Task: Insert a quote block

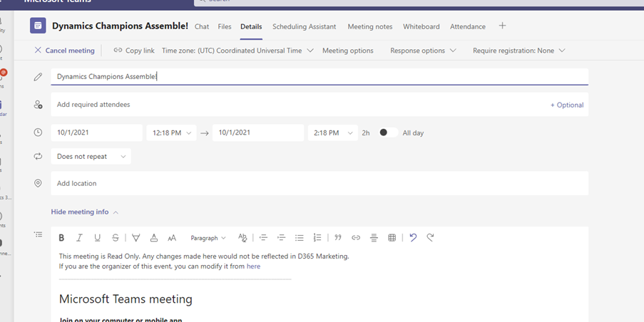Action: (338, 237)
